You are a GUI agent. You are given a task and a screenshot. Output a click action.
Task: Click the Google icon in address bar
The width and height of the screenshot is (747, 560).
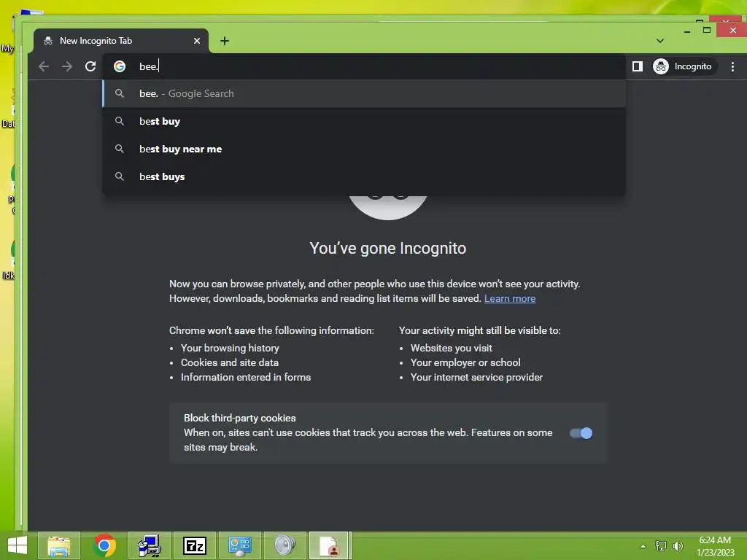point(120,66)
